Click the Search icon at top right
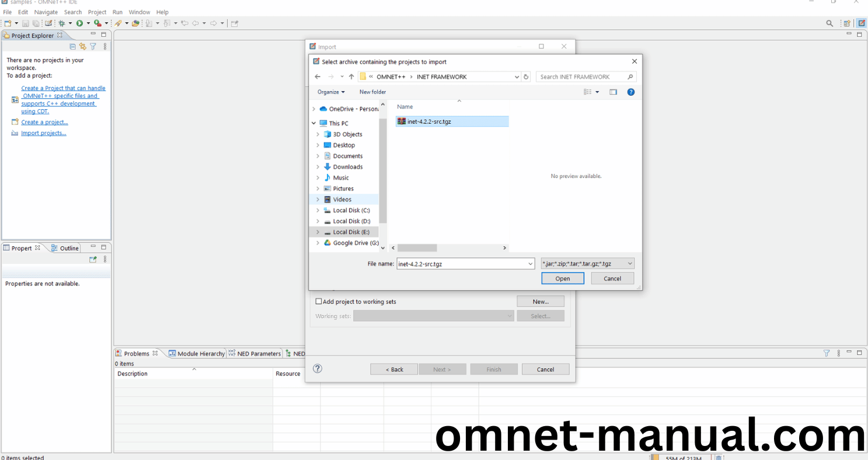Viewport: 868px width, 460px height. (829, 23)
